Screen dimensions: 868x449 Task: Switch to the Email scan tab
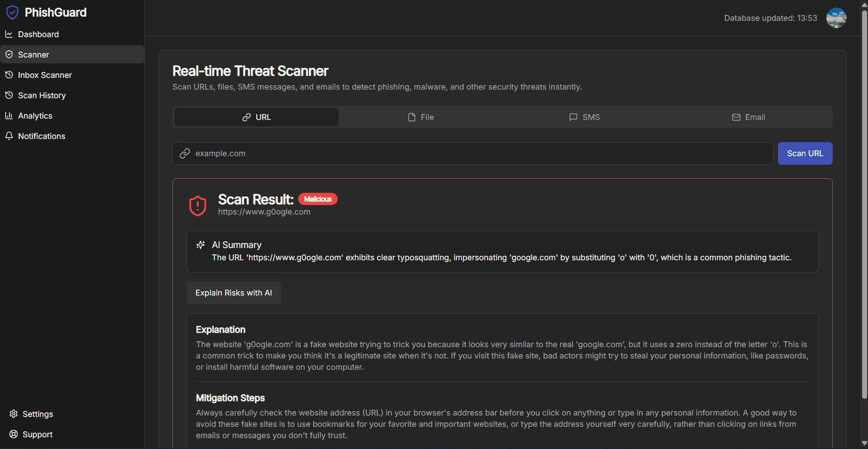tap(749, 117)
